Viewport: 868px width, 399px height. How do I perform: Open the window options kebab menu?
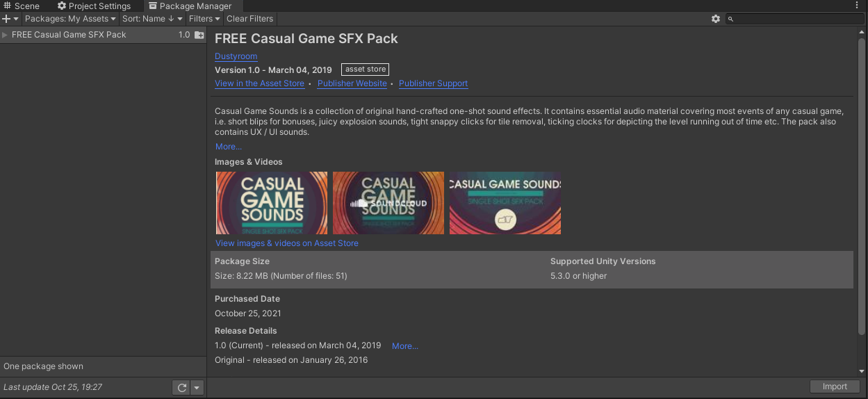[857, 6]
